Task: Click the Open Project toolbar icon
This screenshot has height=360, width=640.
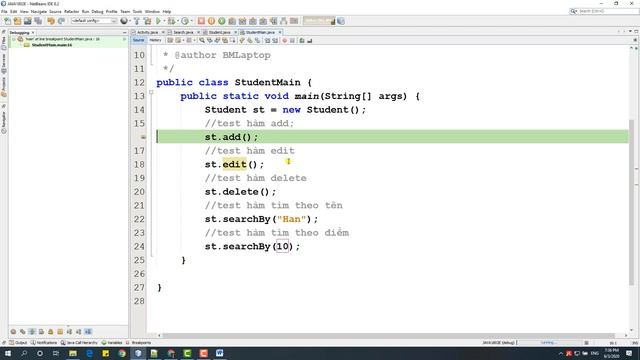Action: pos(27,21)
